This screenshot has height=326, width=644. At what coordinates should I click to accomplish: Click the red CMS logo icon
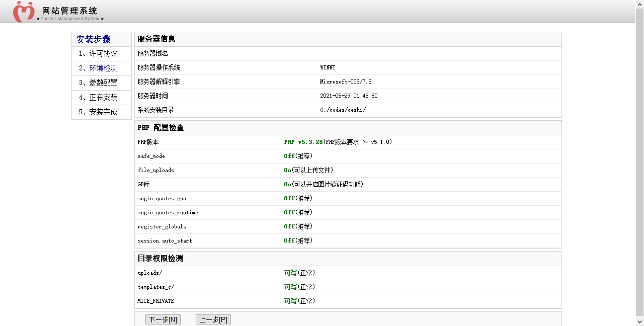(x=24, y=12)
